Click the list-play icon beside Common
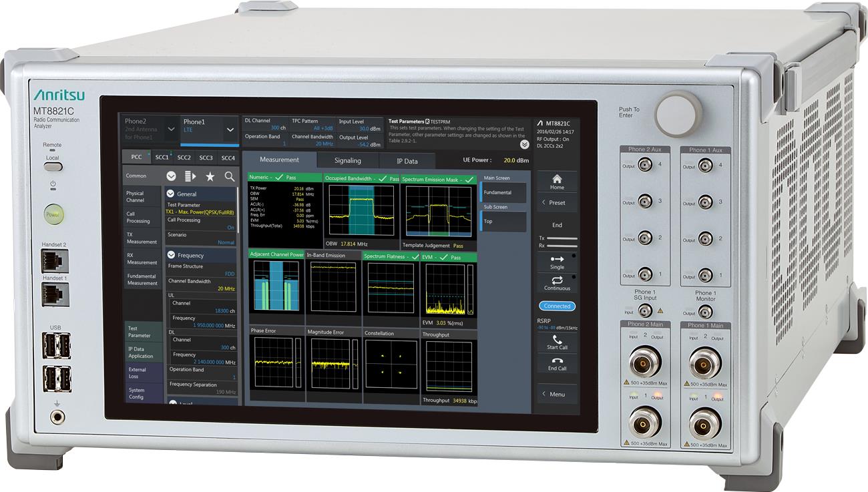The width and height of the screenshot is (868, 492). click(x=190, y=176)
